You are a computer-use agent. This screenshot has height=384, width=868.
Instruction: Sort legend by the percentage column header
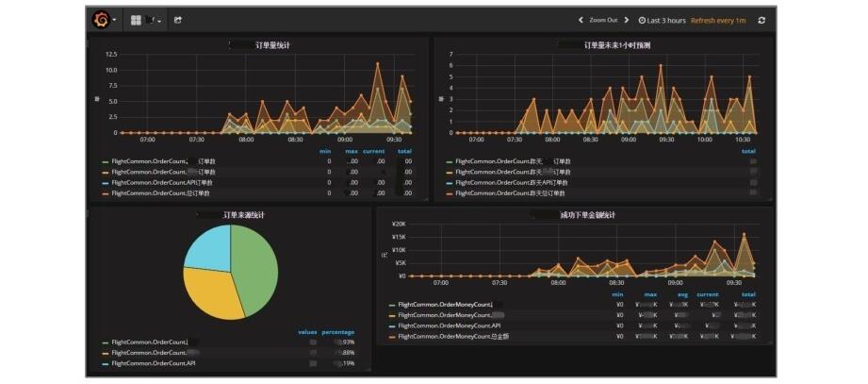click(x=337, y=332)
